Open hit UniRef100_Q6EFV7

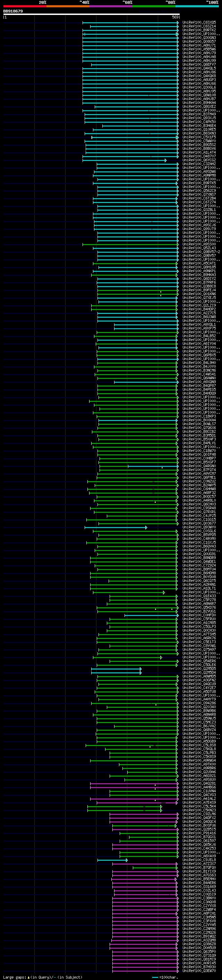coord(199,65)
